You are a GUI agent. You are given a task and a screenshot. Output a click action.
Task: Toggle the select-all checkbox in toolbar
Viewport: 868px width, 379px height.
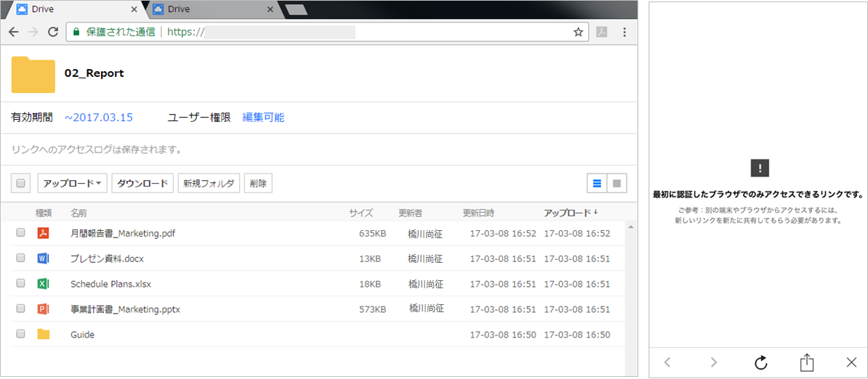tap(21, 183)
